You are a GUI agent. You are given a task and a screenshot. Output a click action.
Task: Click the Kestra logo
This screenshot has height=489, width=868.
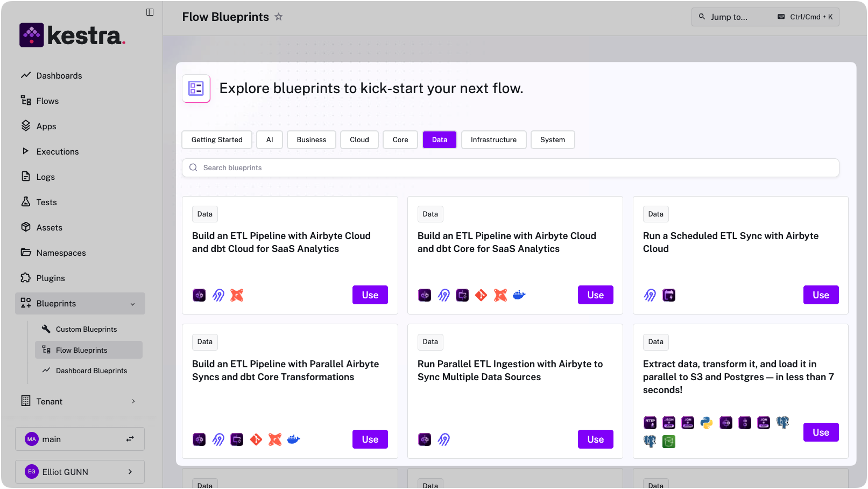click(x=72, y=34)
